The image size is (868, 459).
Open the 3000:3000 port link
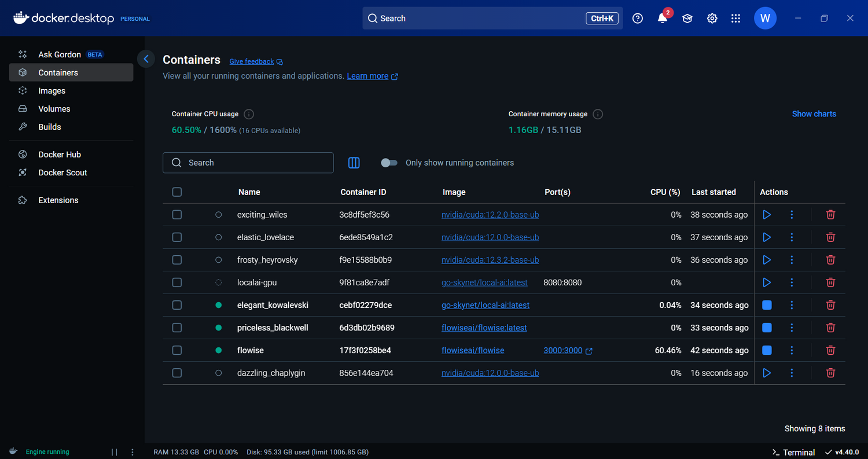[x=568, y=350]
